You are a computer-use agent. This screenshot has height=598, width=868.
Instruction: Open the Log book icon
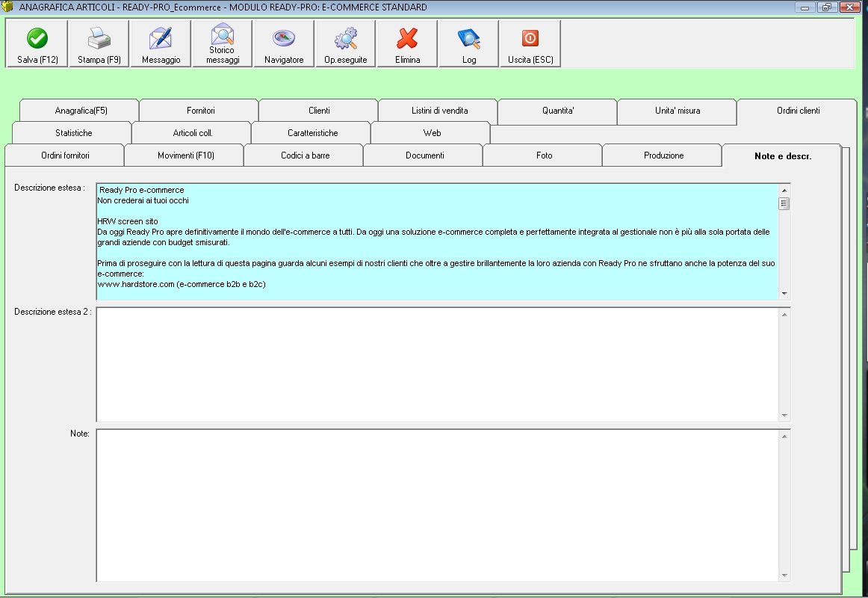(469, 44)
